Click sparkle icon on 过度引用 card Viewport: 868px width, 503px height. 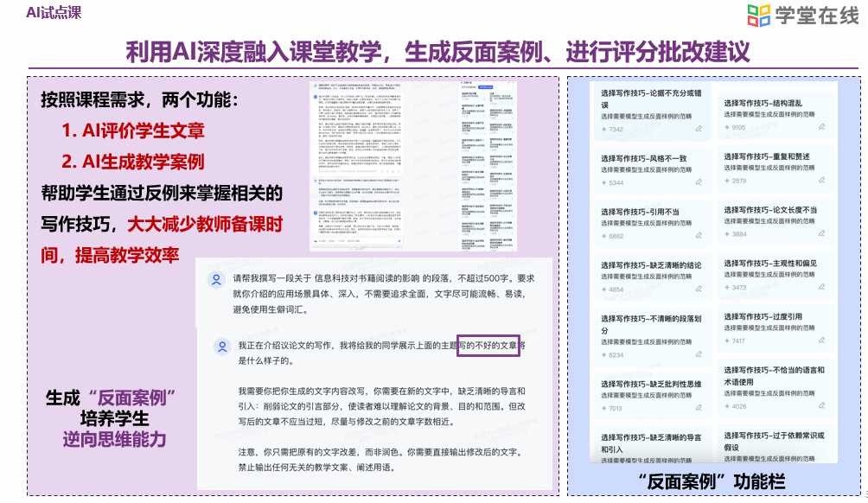[x=727, y=341]
